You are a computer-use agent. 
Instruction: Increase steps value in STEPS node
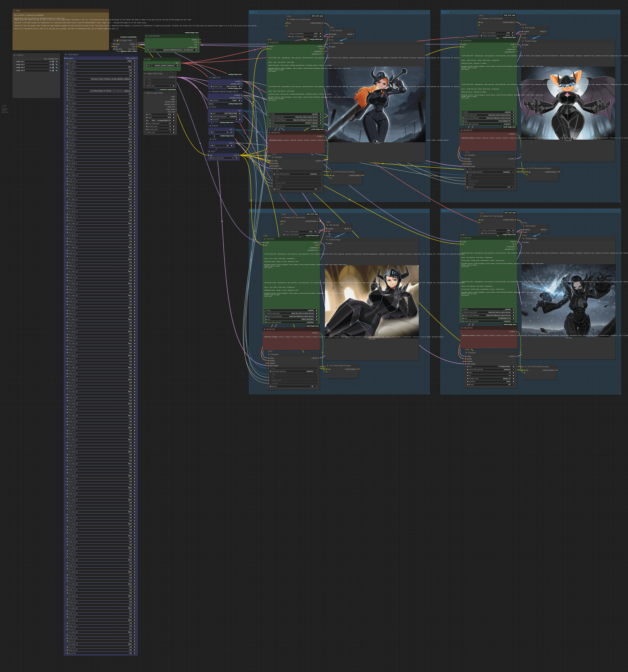[x=231, y=132]
